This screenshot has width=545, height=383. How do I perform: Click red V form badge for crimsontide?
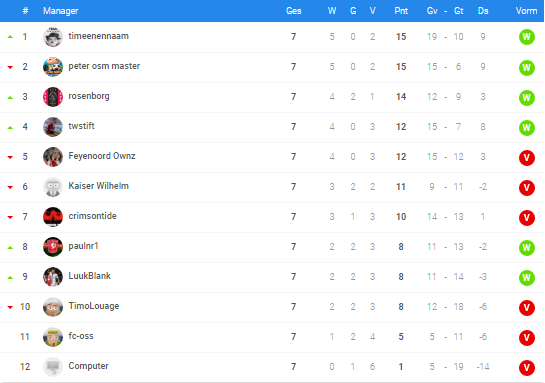pos(527,218)
